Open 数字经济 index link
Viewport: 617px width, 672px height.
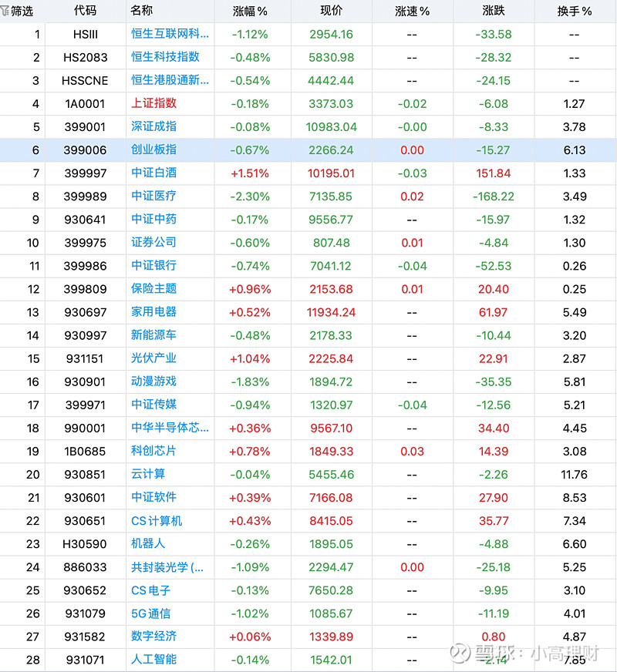(153, 636)
